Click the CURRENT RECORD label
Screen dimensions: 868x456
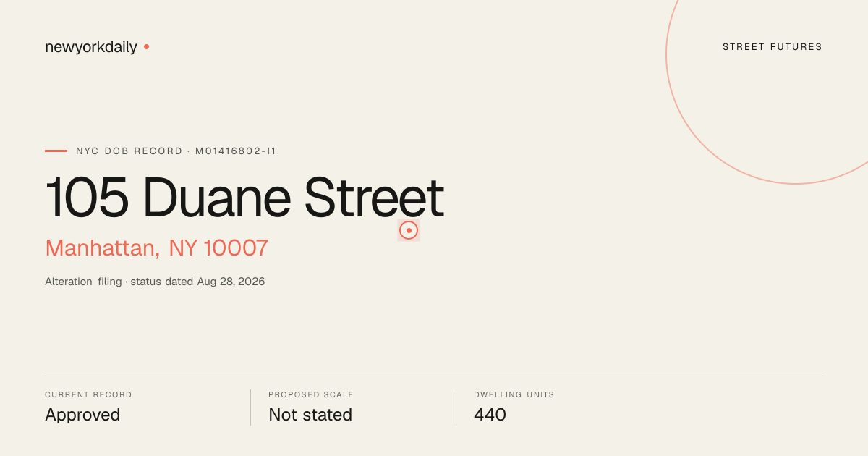pyautogui.click(x=88, y=395)
